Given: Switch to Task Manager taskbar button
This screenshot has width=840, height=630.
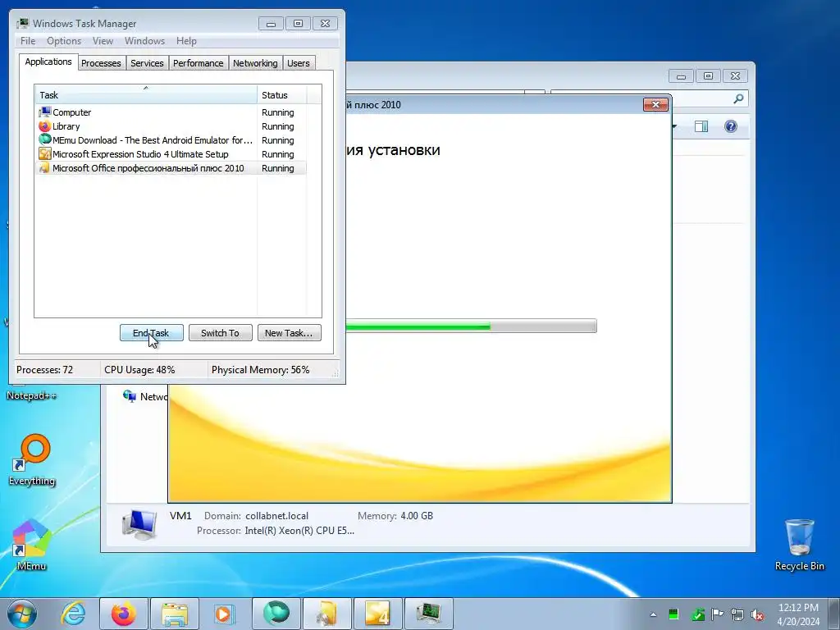Looking at the screenshot, I should 428,614.
